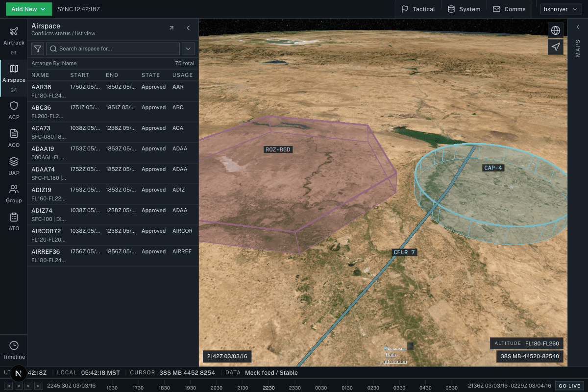Image resolution: width=588 pixels, height=392 pixels.
Task: Open the ATO clipboard panel
Action: click(x=14, y=221)
